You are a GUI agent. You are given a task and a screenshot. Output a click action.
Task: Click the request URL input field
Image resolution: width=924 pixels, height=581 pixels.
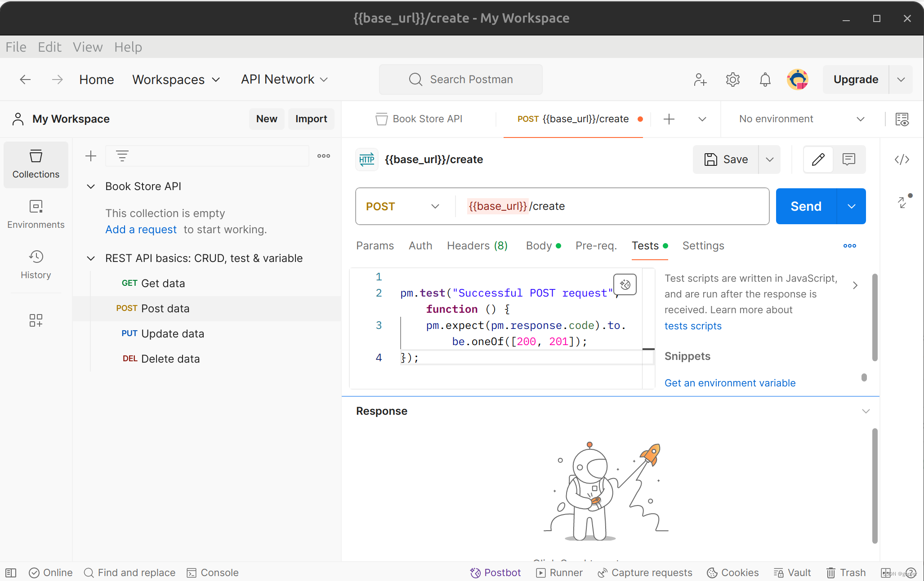(612, 206)
